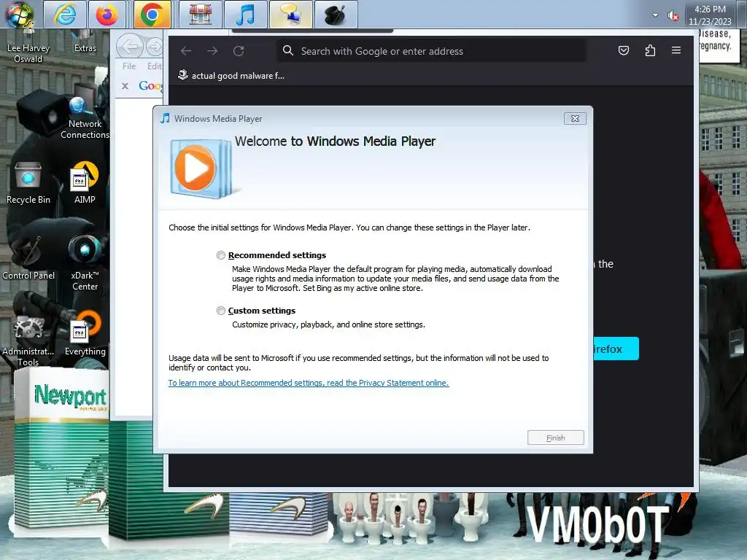747x560 pixels.
Task: Open Administrative Tools desktop icon
Action: tap(28, 341)
